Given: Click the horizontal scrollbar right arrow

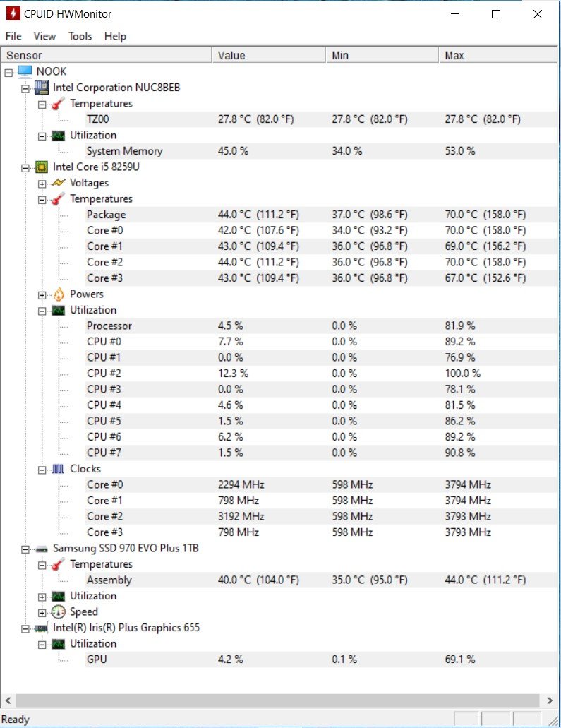Looking at the screenshot, I should (x=550, y=700).
